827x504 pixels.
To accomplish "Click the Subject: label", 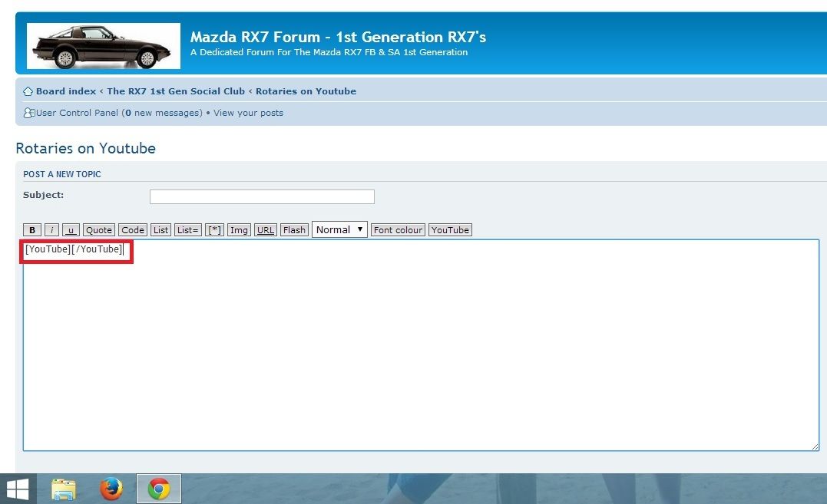I will click(43, 195).
